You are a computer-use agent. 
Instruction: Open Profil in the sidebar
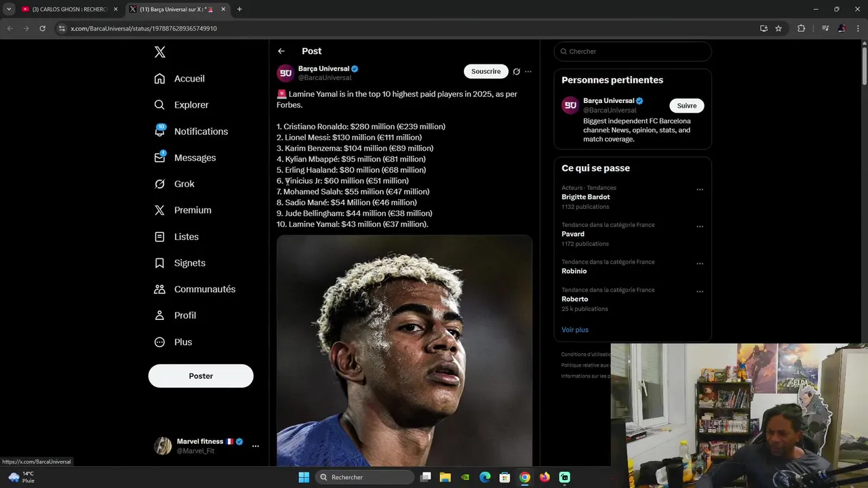(x=175, y=316)
